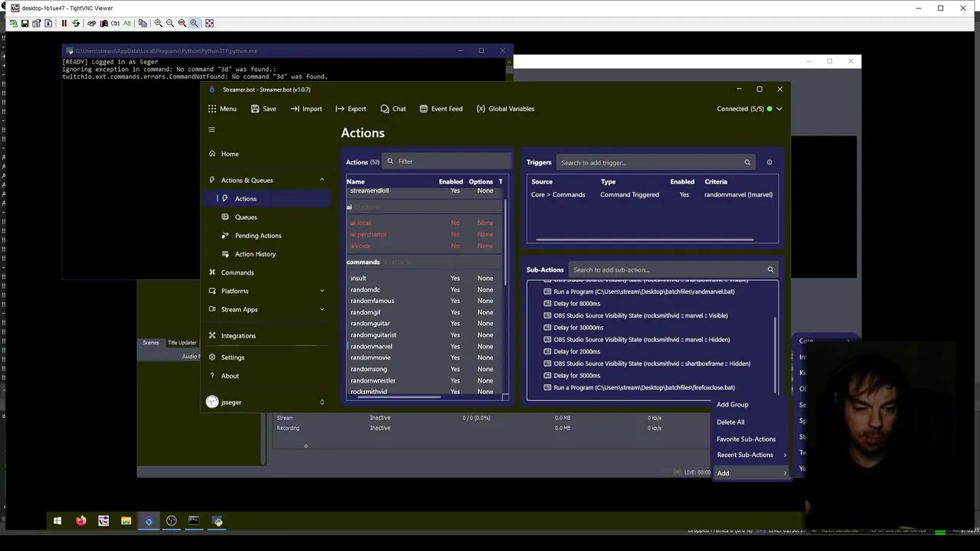This screenshot has width=980, height=551.
Task: Expand the Stream Apps section chevron
Action: click(x=322, y=309)
